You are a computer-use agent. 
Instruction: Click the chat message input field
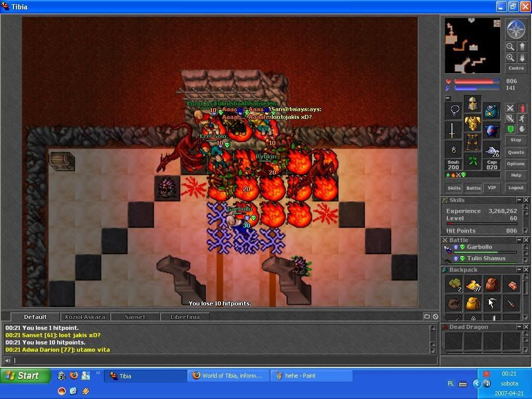point(225,361)
